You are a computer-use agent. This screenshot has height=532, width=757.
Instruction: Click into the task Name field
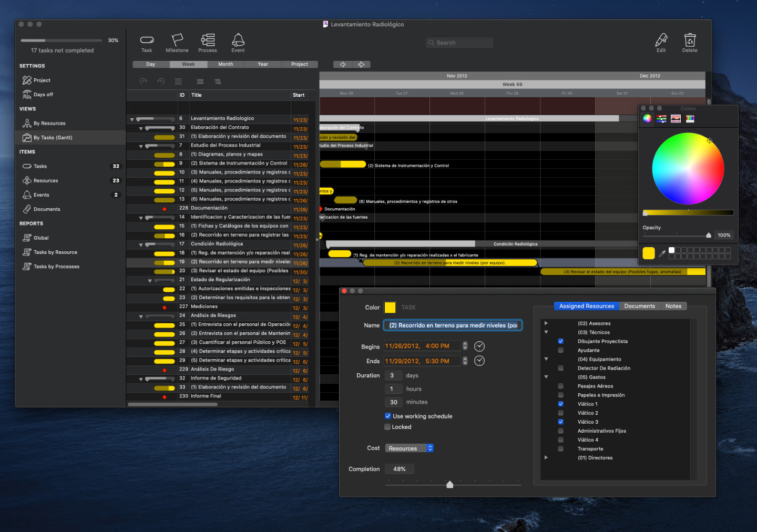(x=453, y=325)
